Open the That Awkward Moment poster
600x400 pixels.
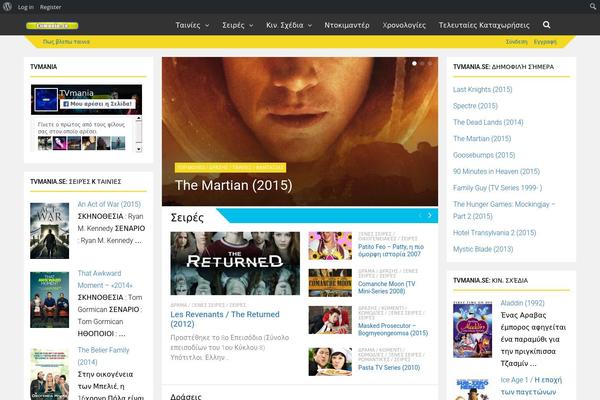49,300
